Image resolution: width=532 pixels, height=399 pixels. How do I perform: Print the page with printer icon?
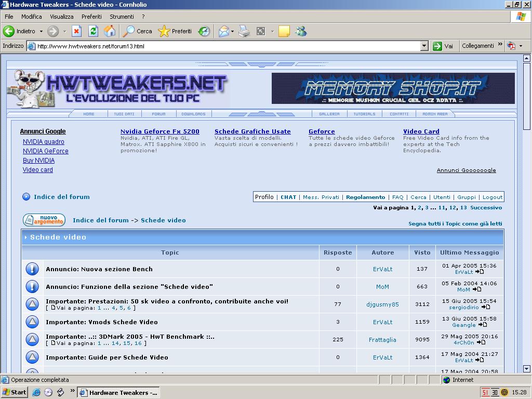pos(244,31)
